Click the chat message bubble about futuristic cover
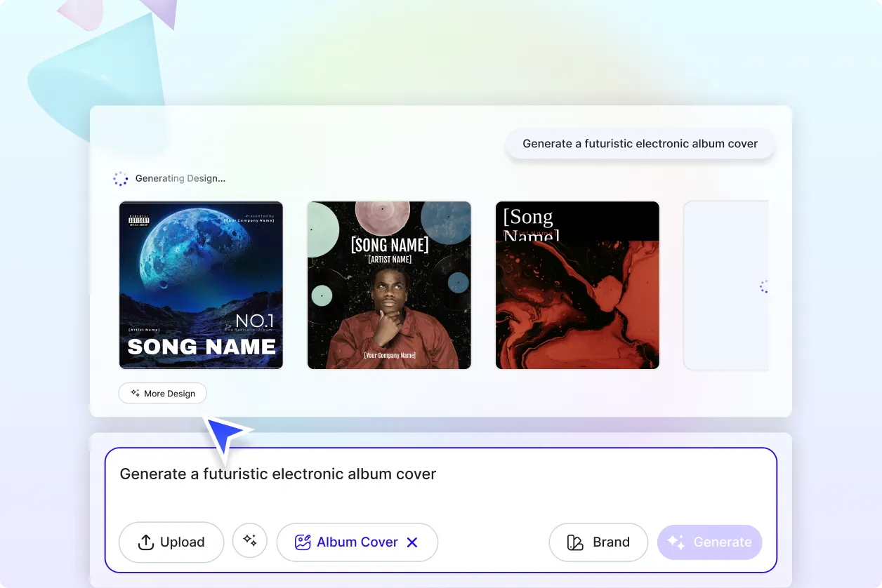The height and width of the screenshot is (588, 882). 640,144
